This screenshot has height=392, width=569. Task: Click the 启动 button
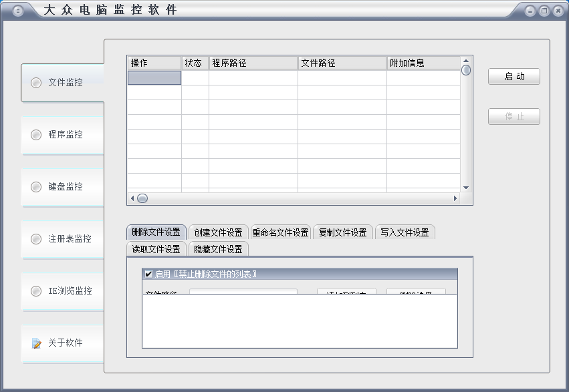514,77
